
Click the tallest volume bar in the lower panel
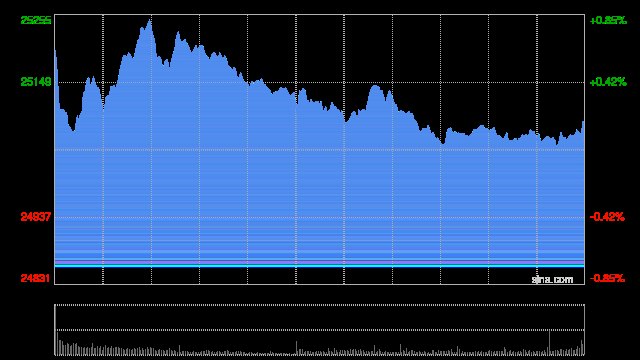[549, 343]
